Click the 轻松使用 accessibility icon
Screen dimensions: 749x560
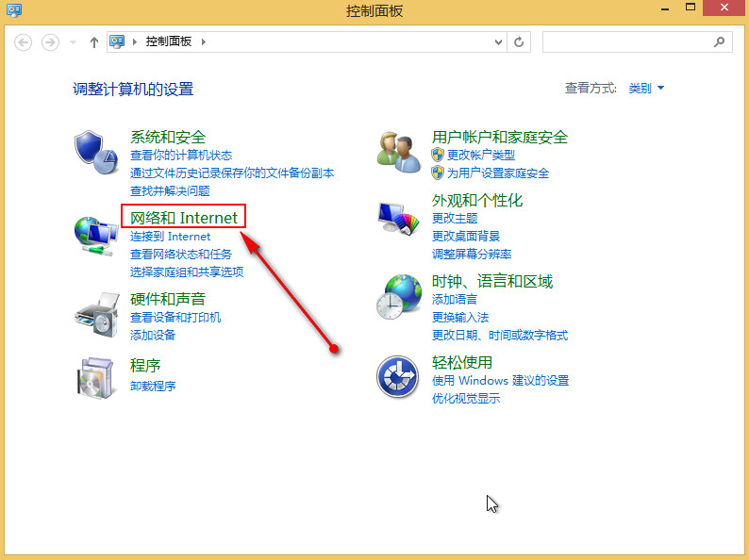pyautogui.click(x=398, y=377)
